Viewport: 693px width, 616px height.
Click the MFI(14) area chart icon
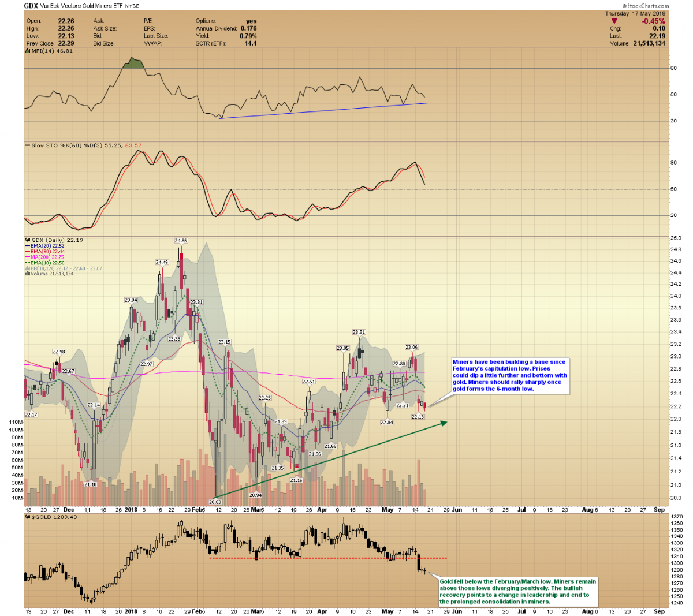tap(27, 51)
